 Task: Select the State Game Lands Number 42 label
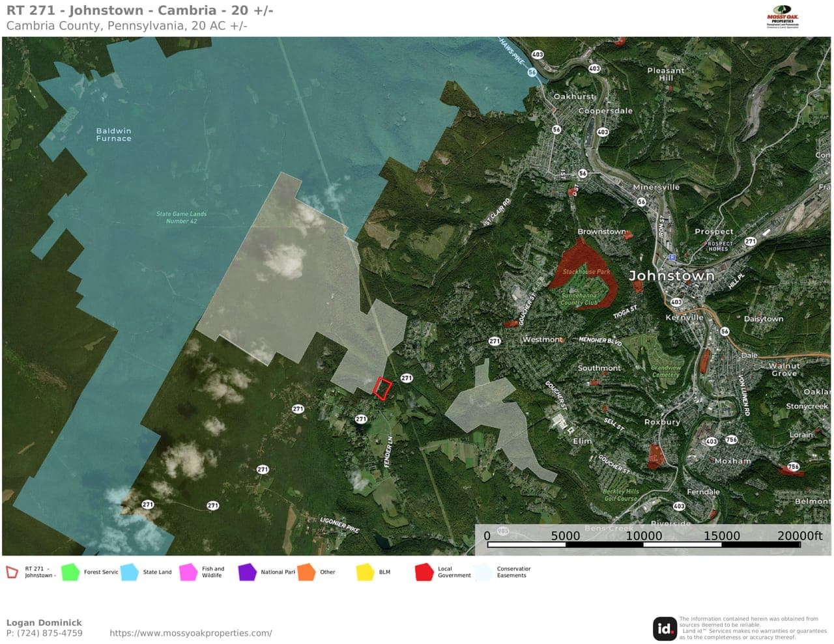click(181, 217)
